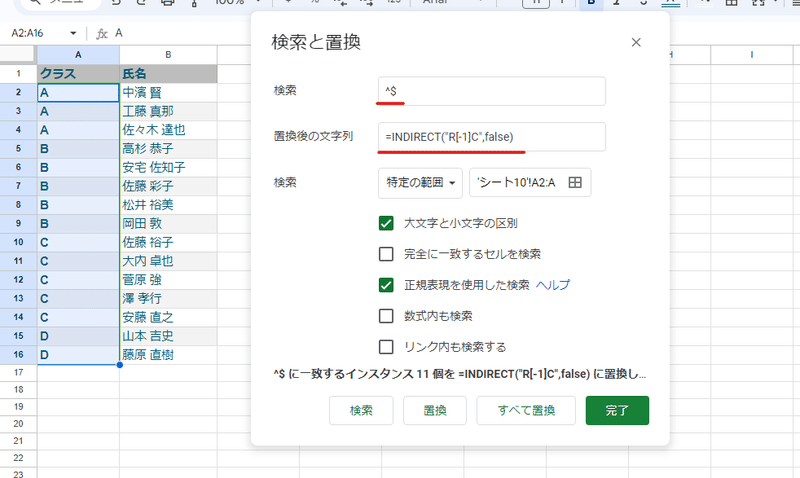This screenshot has height=478, width=800.
Task: Select cell with 佐々木 達也
Action: pyautogui.click(x=168, y=130)
